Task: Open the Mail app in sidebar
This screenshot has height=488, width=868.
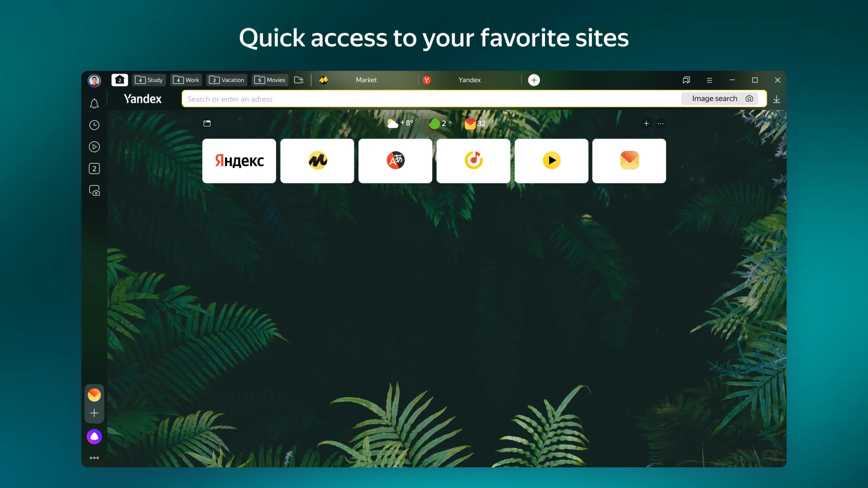Action: 94,395
